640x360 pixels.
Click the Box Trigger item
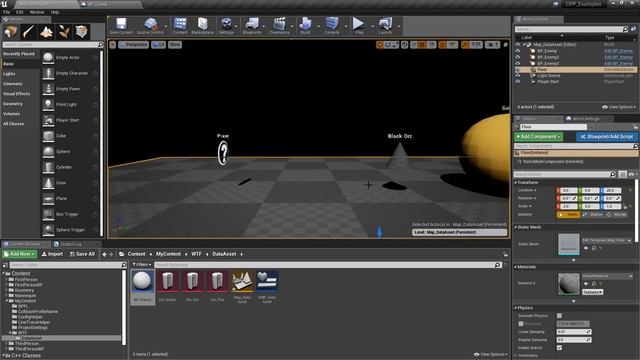pos(70,214)
